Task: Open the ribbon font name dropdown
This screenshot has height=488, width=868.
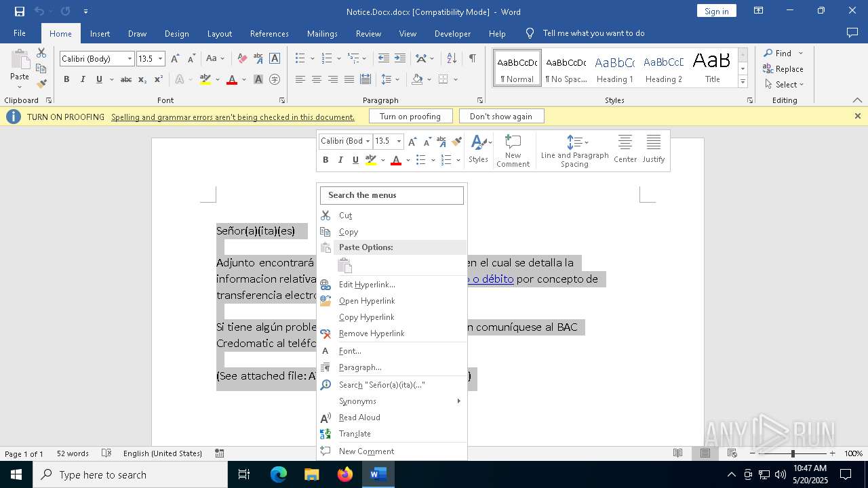Action: pos(130,59)
